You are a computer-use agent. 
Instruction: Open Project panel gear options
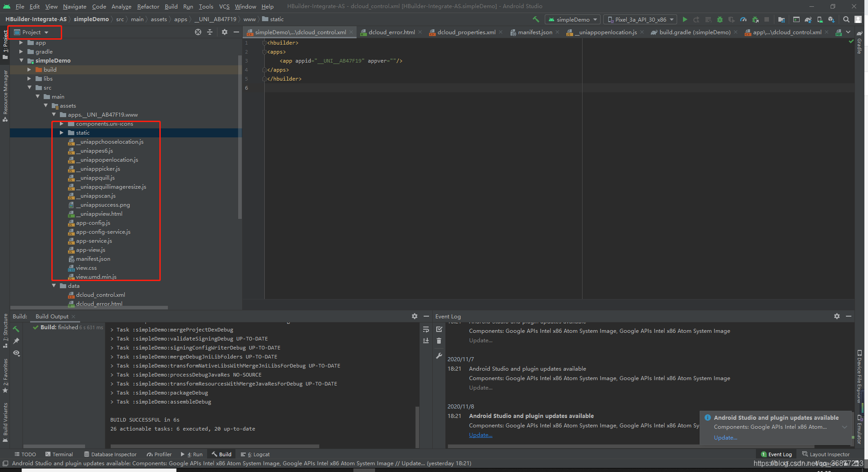click(225, 32)
